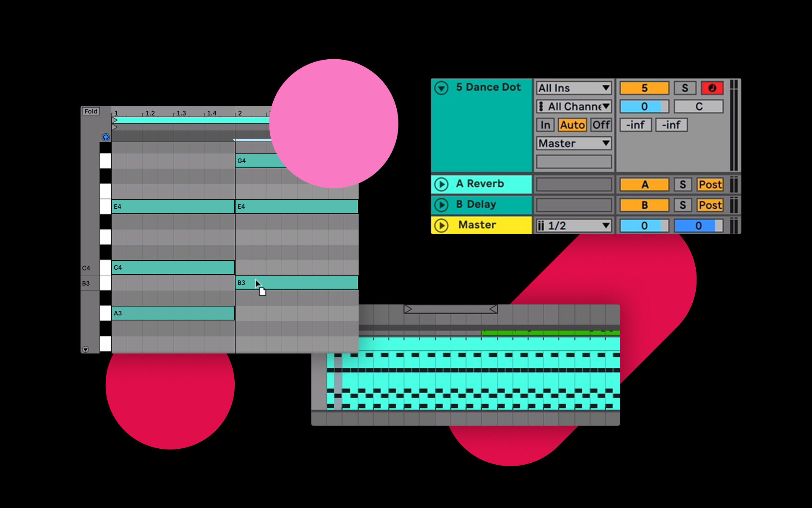The image size is (812, 508).
Task: Collapse the 5 Dance Dot track
Action: tap(441, 88)
